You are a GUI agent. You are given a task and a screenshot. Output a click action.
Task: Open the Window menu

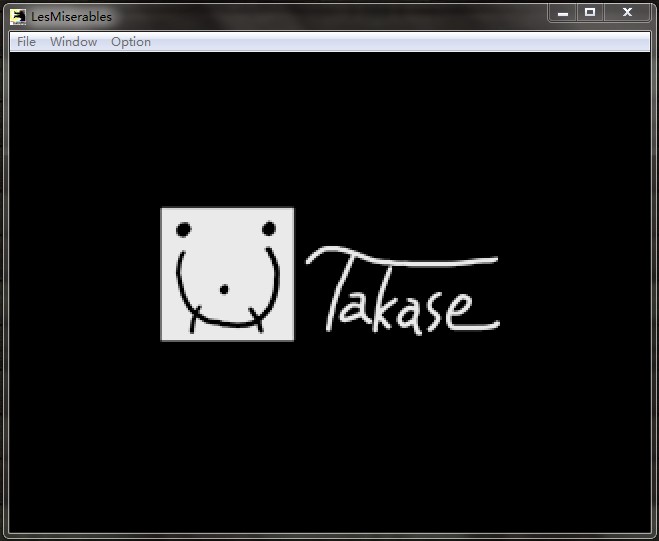(74, 42)
